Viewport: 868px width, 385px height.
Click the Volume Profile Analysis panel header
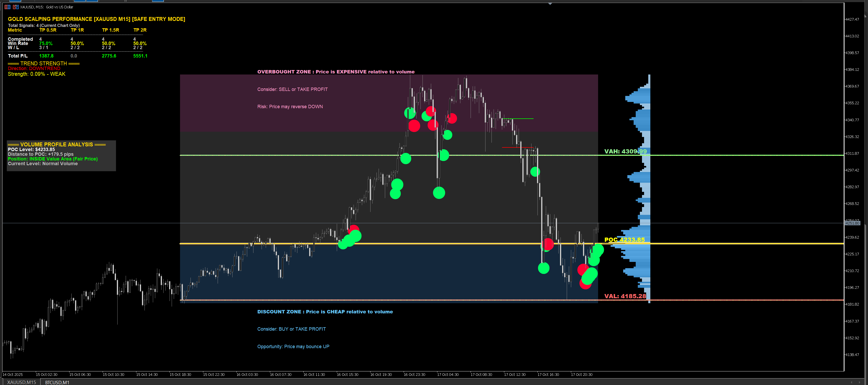tap(57, 144)
